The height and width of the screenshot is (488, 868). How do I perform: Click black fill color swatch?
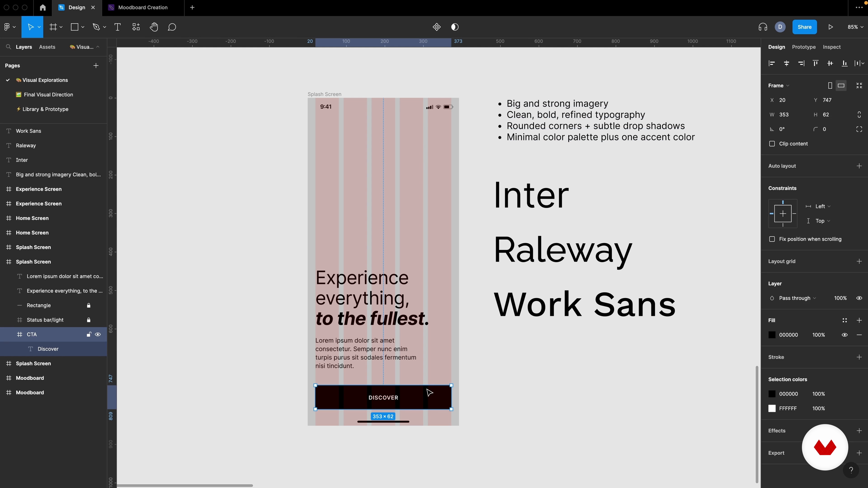772,335
